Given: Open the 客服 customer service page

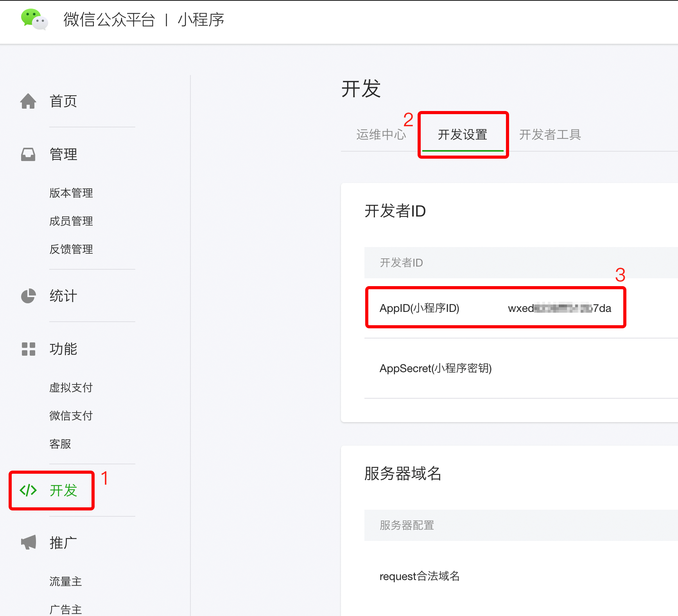Looking at the screenshot, I should tap(60, 444).
